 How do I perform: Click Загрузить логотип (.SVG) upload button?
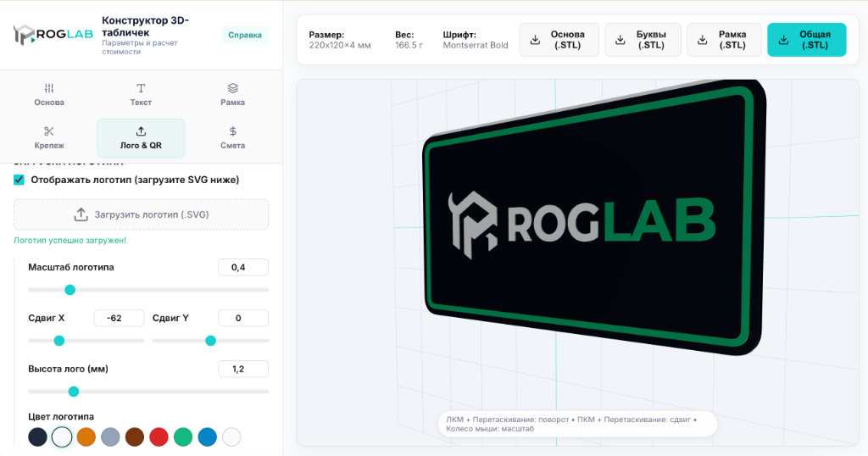point(142,214)
